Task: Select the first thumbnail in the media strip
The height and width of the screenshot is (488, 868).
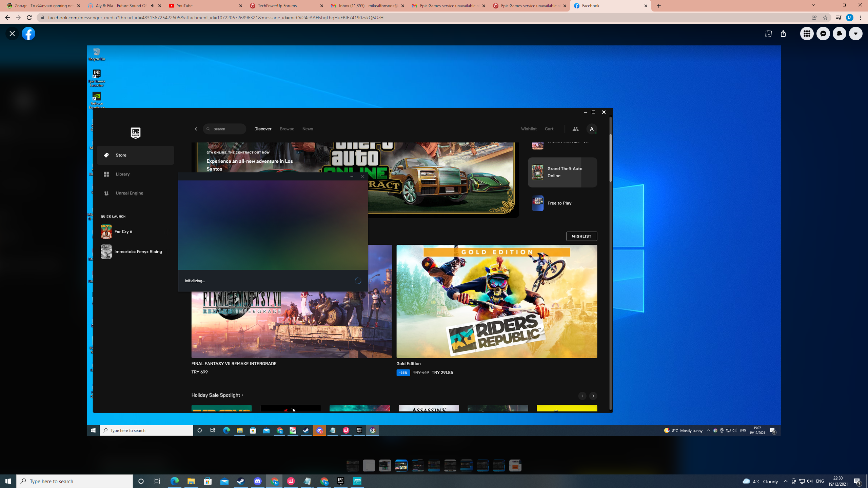Action: click(353, 466)
